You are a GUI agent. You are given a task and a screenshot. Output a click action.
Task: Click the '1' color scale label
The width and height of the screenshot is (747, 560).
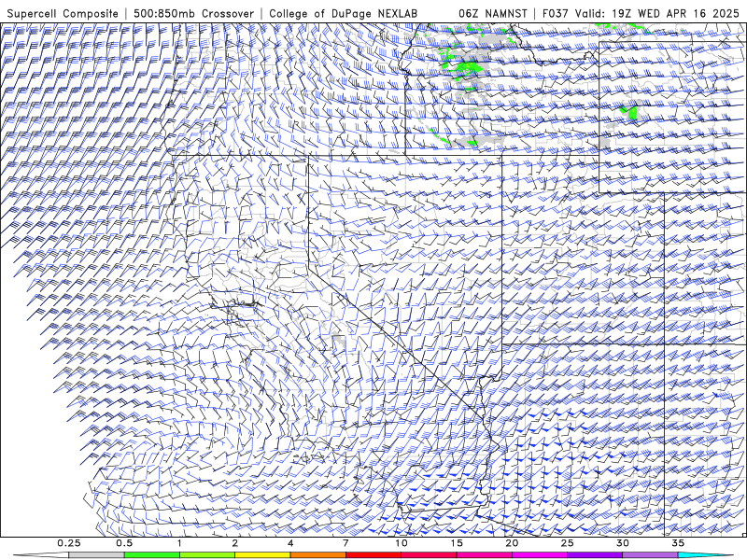(x=179, y=543)
